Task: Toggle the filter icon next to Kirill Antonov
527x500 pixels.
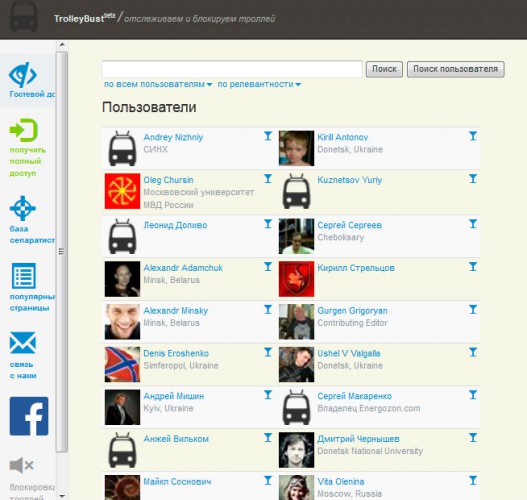Action: (x=473, y=136)
